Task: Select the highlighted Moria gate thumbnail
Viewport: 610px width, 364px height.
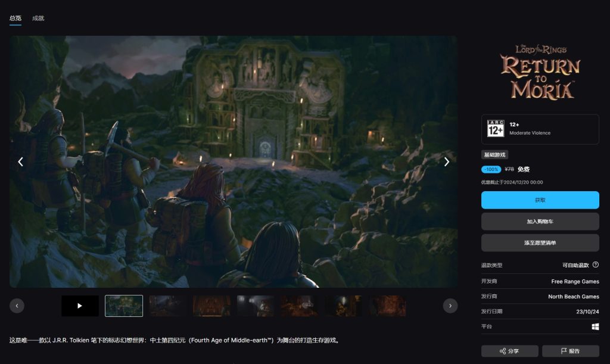Action: (x=124, y=306)
